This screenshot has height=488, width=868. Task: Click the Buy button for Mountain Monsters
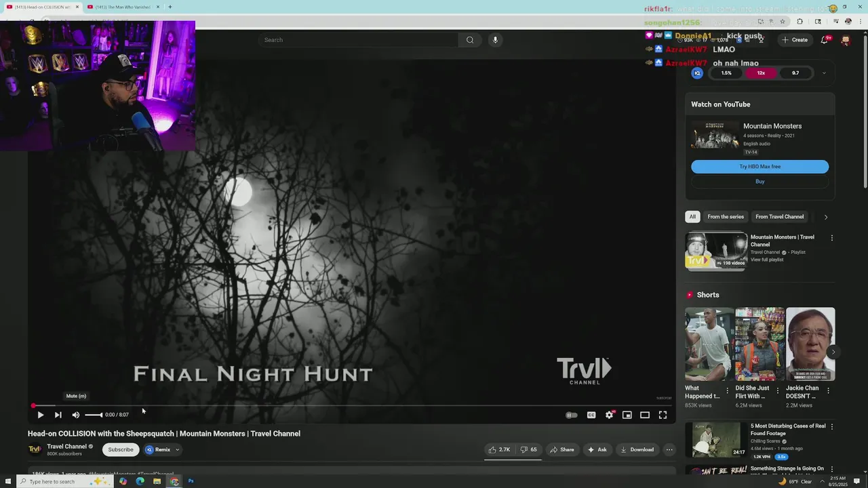(759, 182)
